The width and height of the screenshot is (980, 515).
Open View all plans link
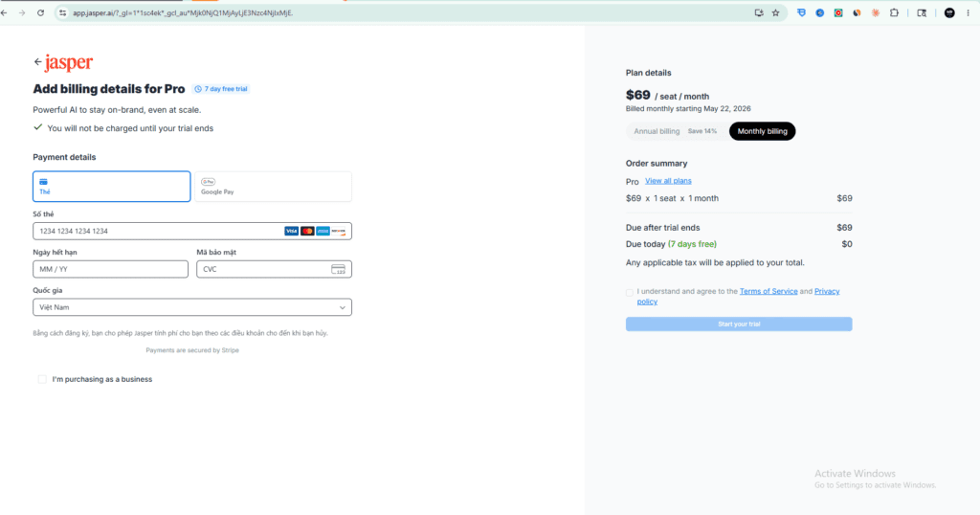point(668,181)
